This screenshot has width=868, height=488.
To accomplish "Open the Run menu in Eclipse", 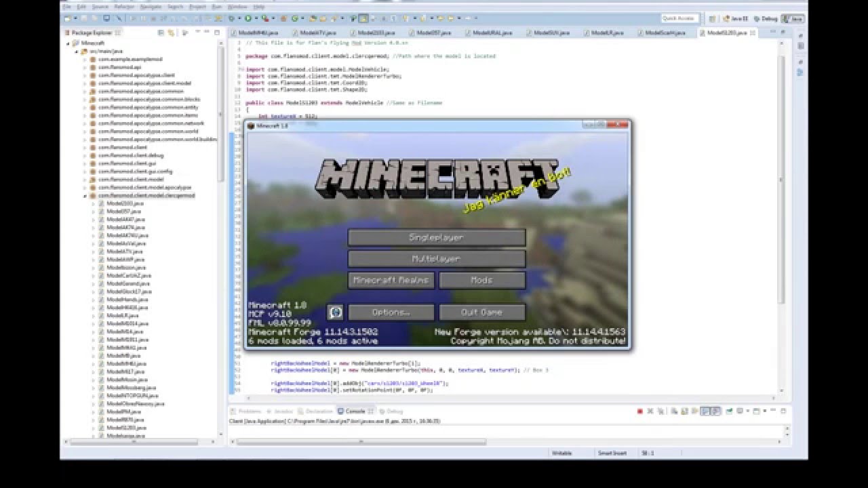I will [217, 7].
